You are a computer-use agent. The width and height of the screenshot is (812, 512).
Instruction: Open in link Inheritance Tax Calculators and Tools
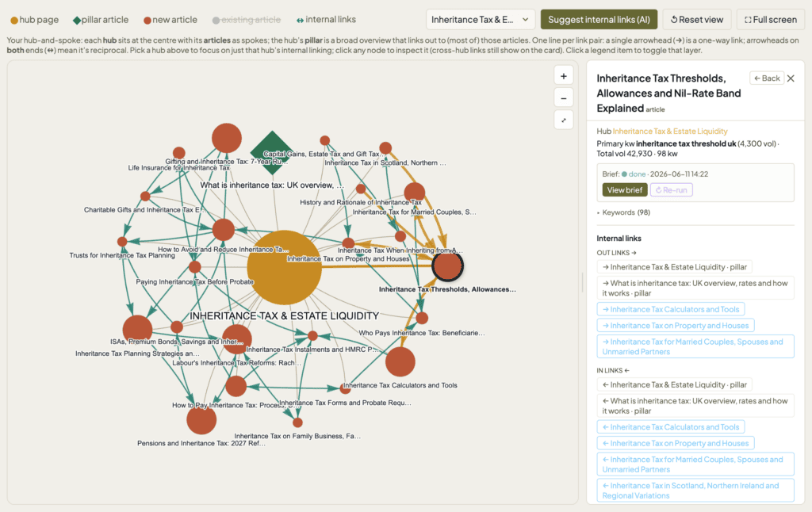(x=671, y=427)
